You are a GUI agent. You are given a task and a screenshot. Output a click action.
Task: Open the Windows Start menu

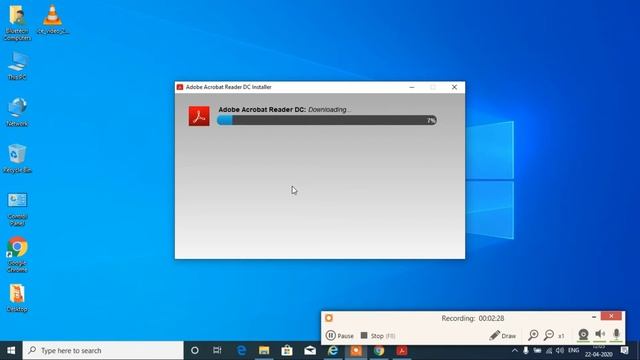[x=11, y=351]
